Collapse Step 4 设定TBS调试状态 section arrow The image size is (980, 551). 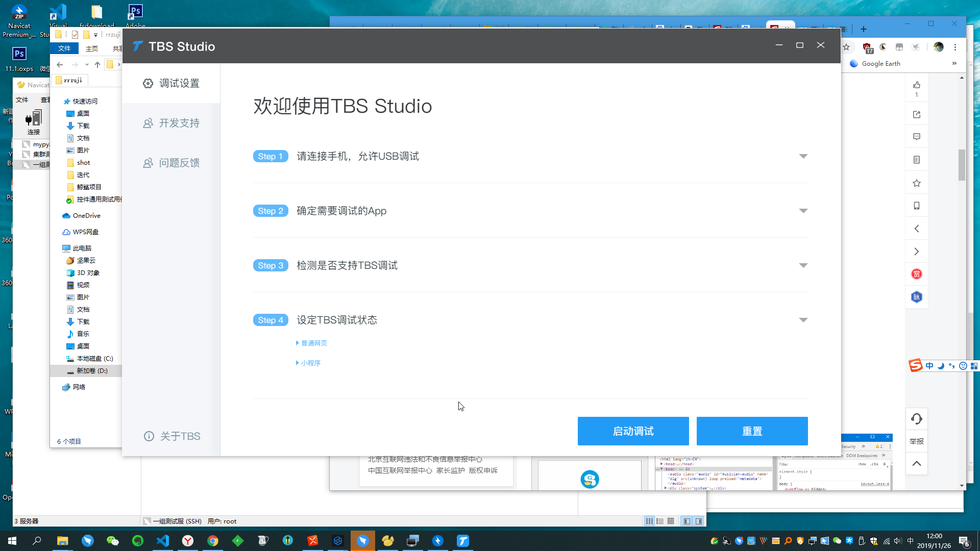click(x=803, y=320)
